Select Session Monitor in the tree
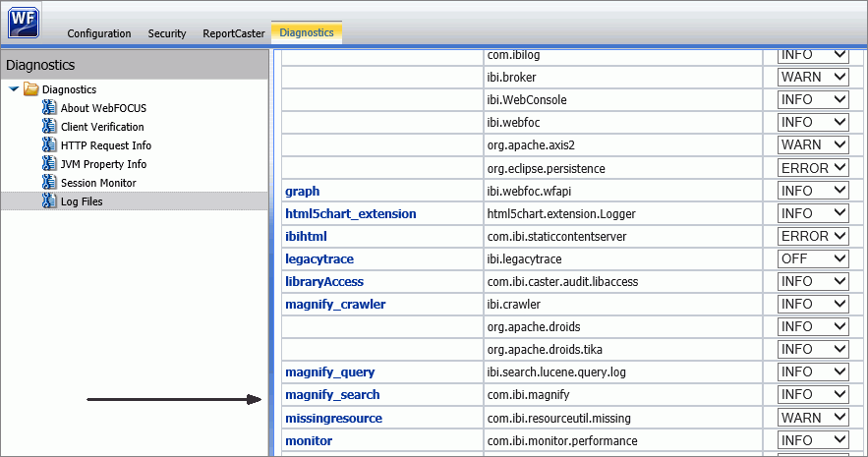 tap(98, 183)
